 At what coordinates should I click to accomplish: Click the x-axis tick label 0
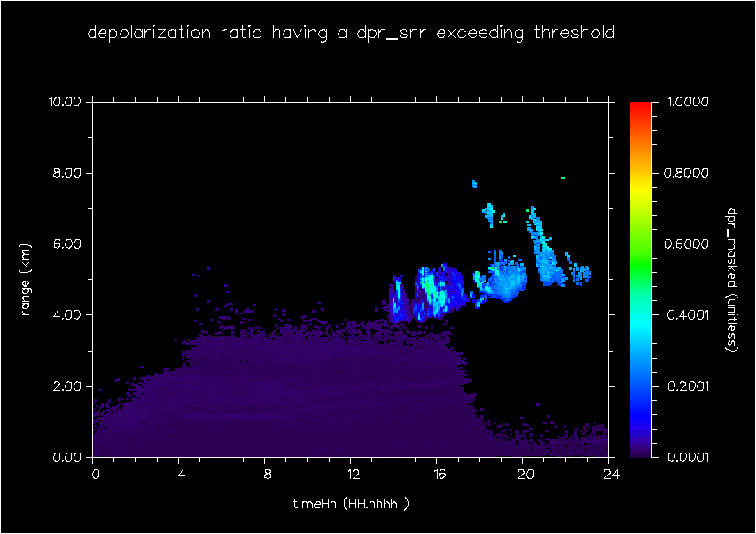pyautogui.click(x=96, y=475)
